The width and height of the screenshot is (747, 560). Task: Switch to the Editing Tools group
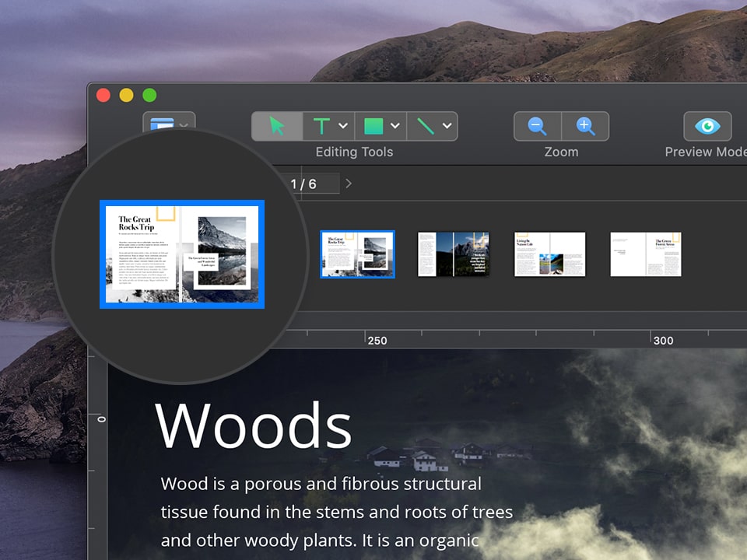pyautogui.click(x=354, y=152)
